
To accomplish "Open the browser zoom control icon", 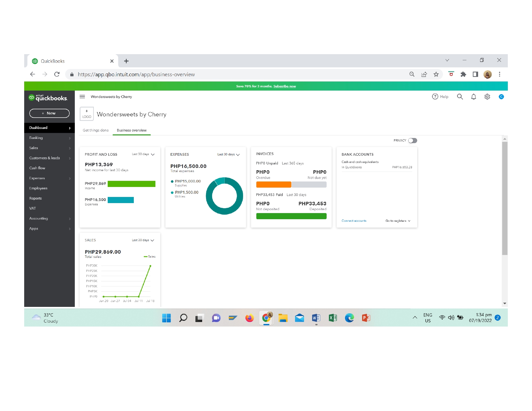I will [412, 74].
